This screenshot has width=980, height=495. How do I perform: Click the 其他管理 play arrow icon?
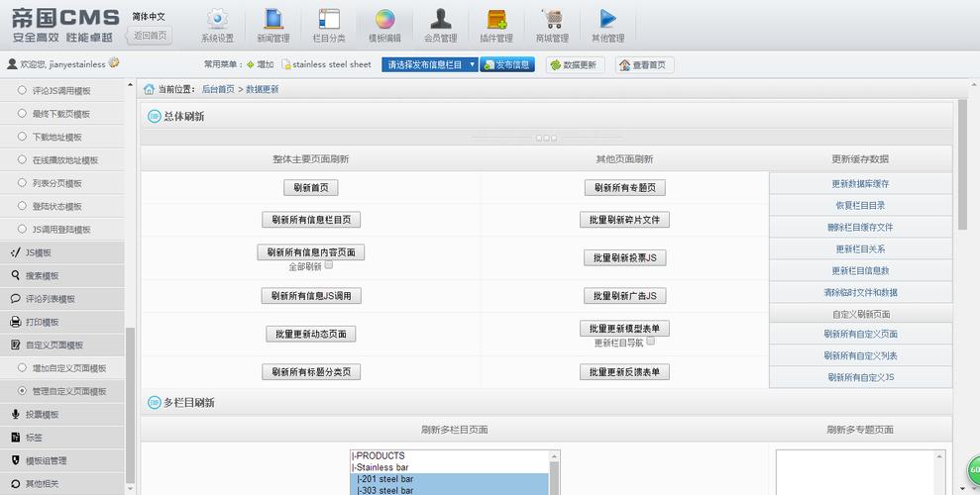pos(607,20)
